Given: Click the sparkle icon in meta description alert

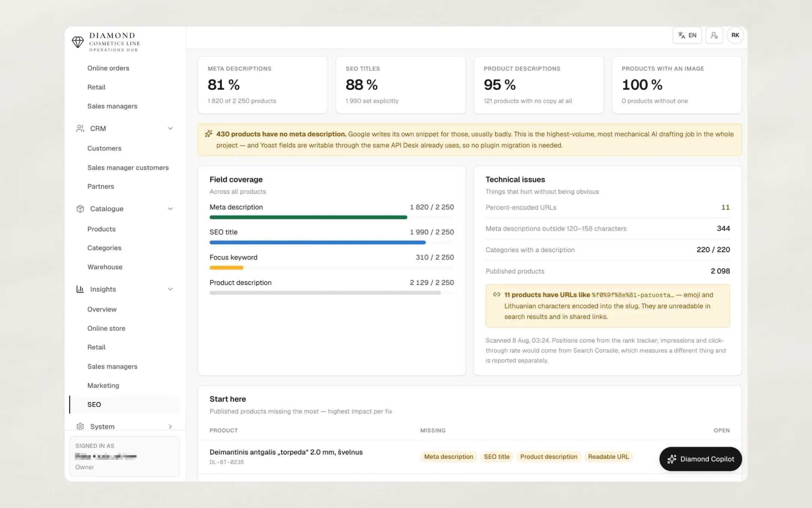Looking at the screenshot, I should tap(209, 134).
